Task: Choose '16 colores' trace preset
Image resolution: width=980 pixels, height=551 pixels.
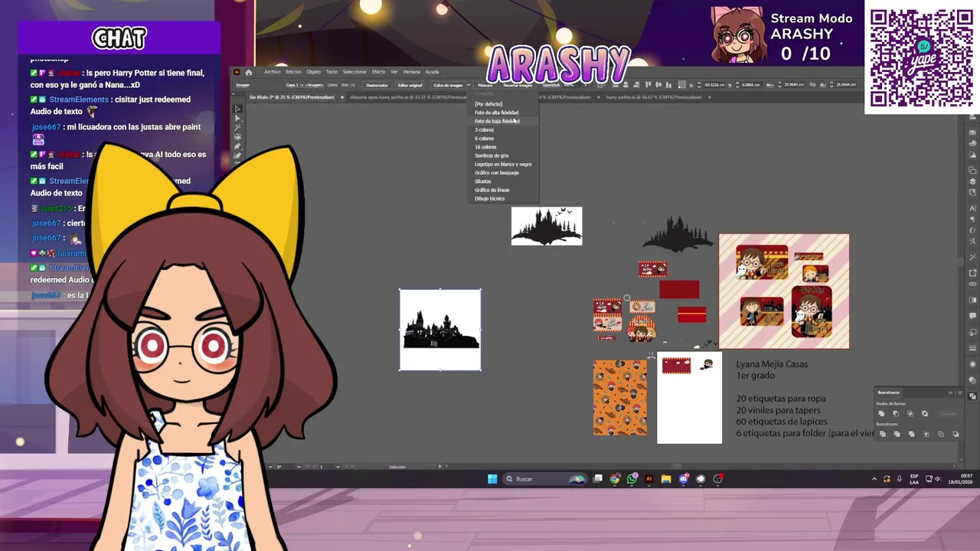Action: click(485, 147)
